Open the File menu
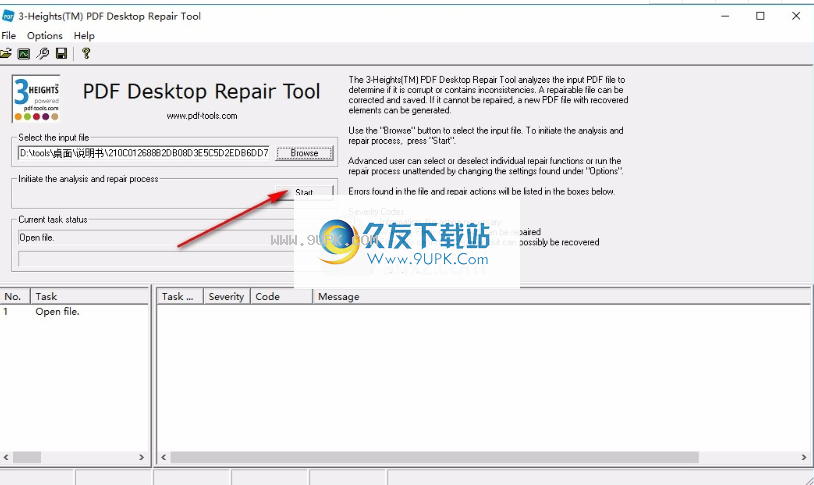This screenshot has height=485, width=814. pos(9,35)
